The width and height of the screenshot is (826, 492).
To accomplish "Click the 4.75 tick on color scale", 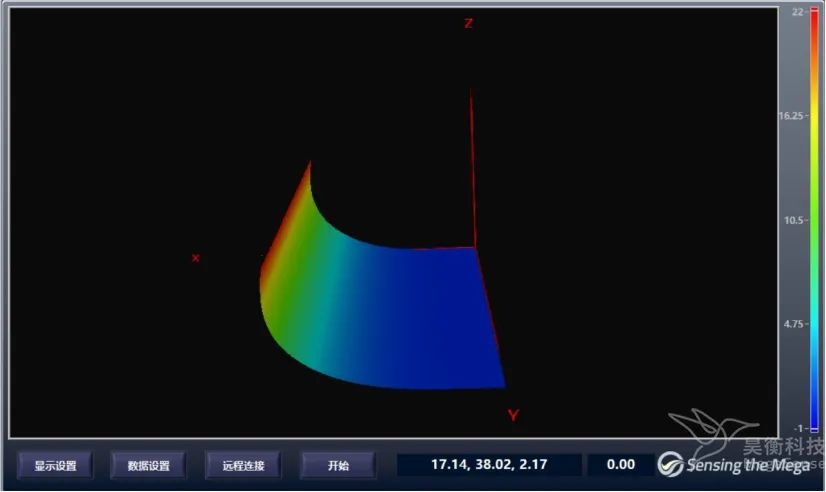I will [794, 324].
